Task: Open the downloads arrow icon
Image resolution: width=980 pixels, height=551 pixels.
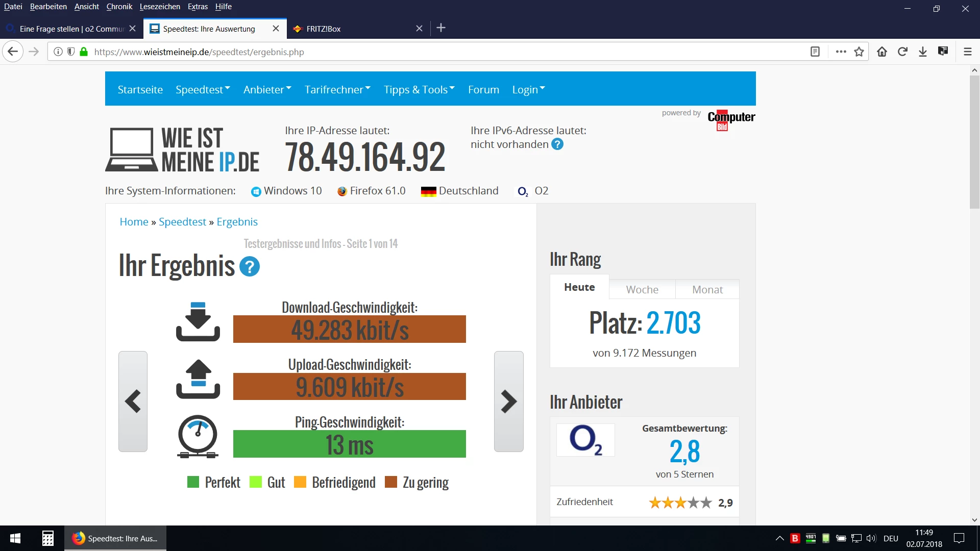Action: click(923, 52)
